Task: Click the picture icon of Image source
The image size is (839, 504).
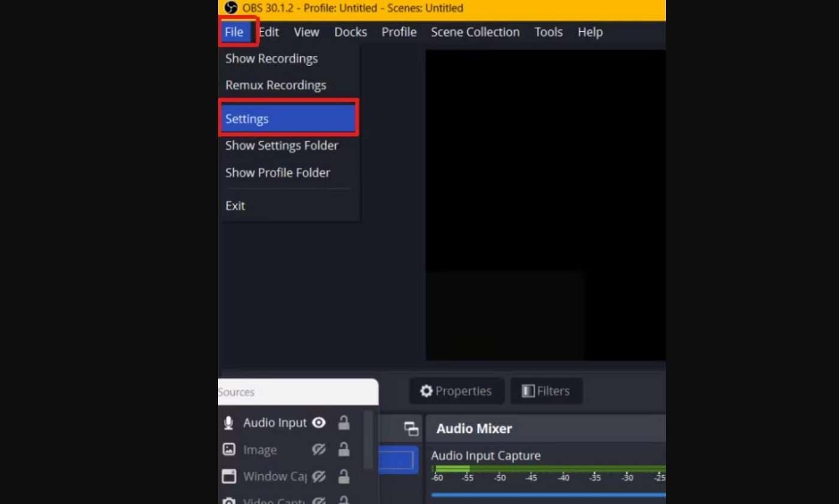Action: 229,449
